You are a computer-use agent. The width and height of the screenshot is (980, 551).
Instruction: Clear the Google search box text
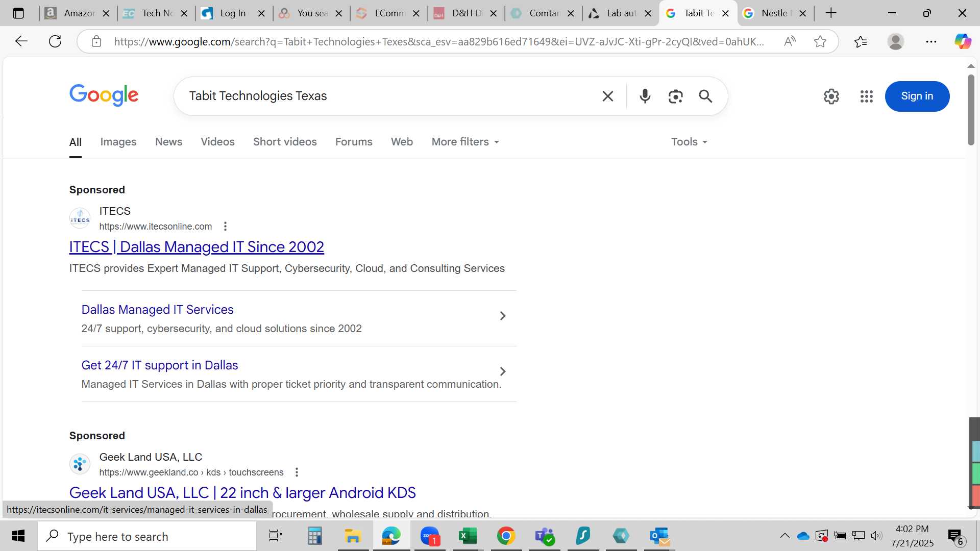pos(607,96)
